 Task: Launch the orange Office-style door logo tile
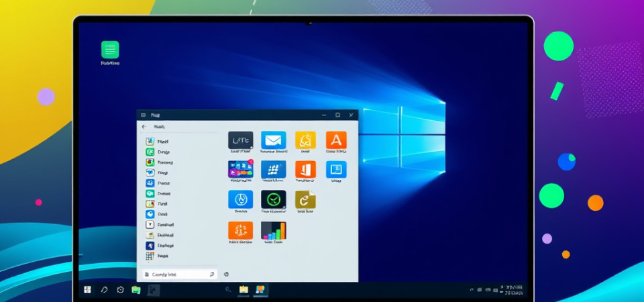(305, 169)
